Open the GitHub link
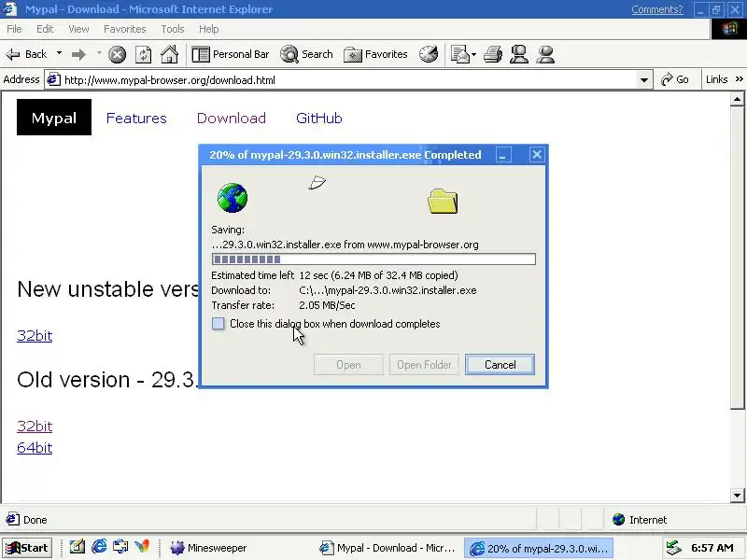Screen dimensions: 747x560 (318, 119)
